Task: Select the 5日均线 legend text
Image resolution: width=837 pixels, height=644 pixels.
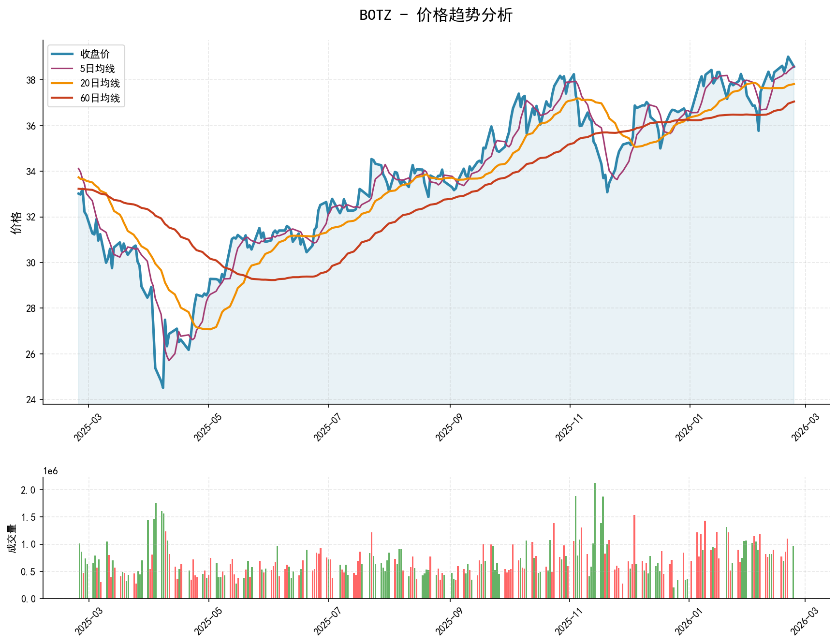Action: [98, 69]
